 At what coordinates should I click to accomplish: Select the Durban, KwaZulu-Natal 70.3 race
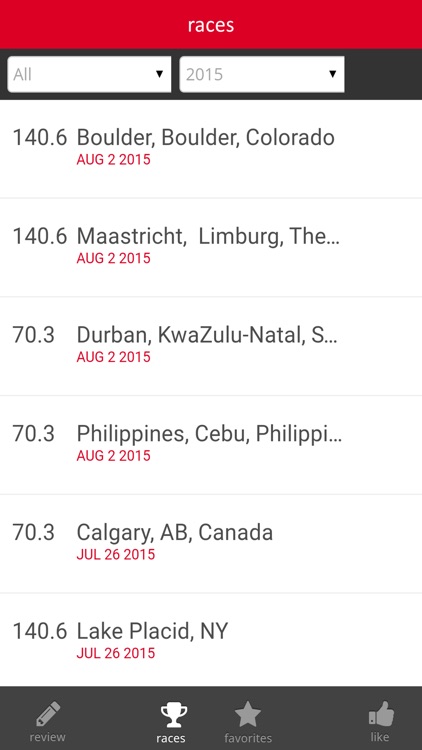tap(211, 346)
